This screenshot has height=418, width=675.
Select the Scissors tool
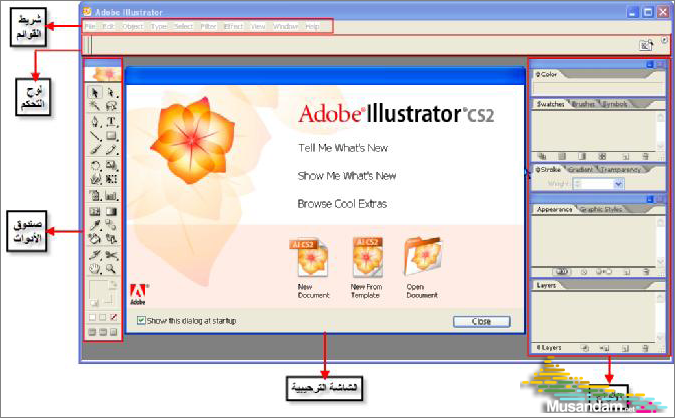pos(111,255)
